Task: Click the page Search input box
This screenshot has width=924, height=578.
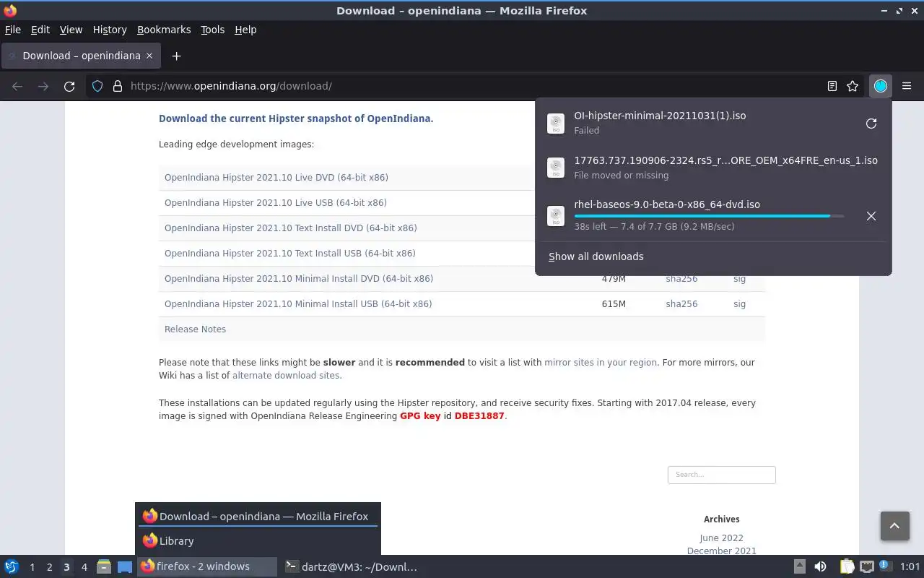Action: tap(721, 475)
